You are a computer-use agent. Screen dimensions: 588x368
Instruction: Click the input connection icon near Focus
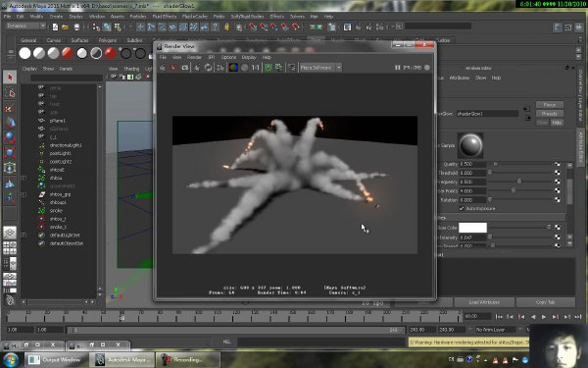coord(527,109)
